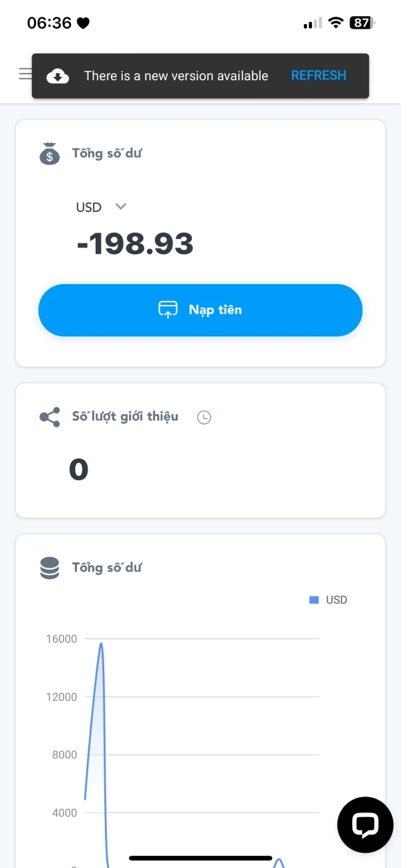Image resolution: width=401 pixels, height=868 pixels.
Task: Tap the battery indicator in the status bar
Action: coord(362,23)
